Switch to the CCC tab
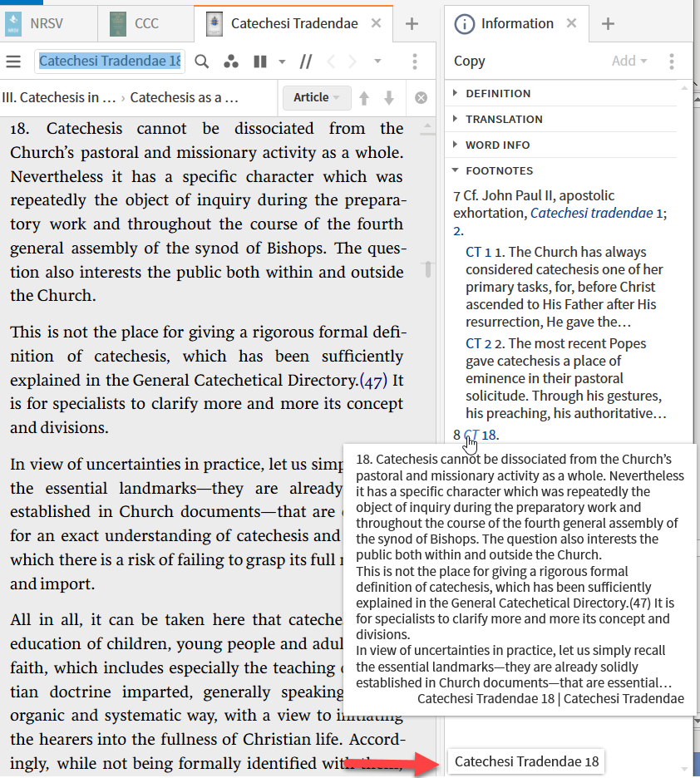Viewport: 700px width, 778px height. (x=146, y=23)
